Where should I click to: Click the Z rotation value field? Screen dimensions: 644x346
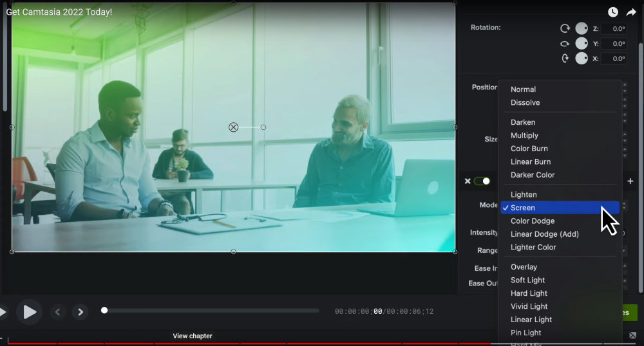[x=614, y=29]
